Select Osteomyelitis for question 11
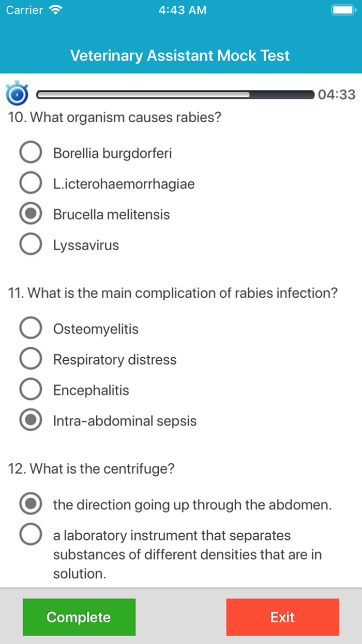 31,328
